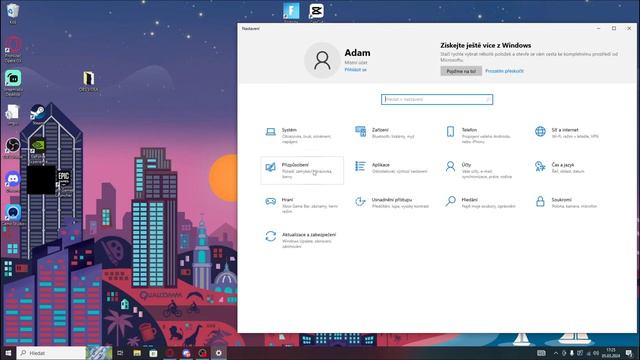Open the Síť a internet category

(x=571, y=136)
